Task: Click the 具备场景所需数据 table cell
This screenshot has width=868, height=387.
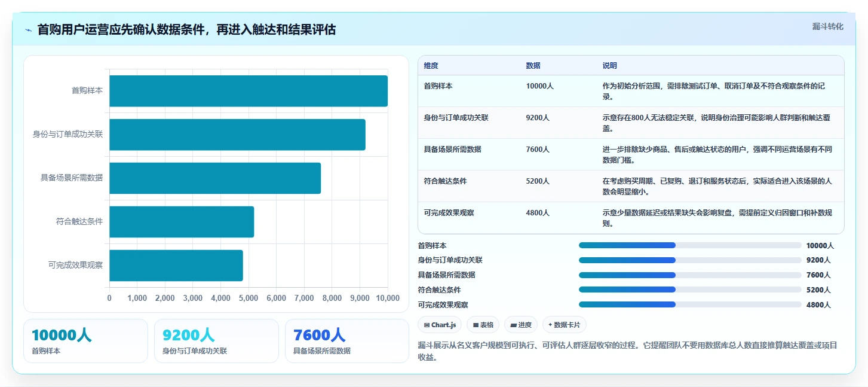Action: click(452, 150)
